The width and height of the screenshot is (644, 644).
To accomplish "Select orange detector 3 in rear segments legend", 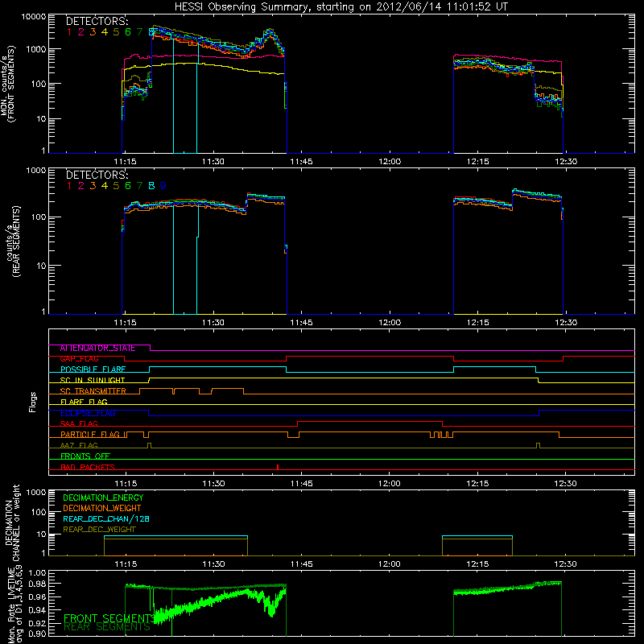I will point(93,186).
